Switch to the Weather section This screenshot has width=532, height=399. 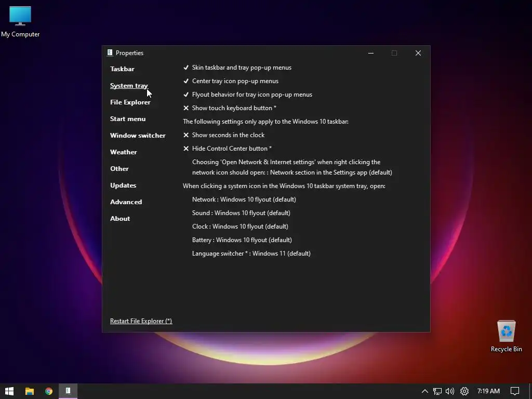tap(124, 152)
